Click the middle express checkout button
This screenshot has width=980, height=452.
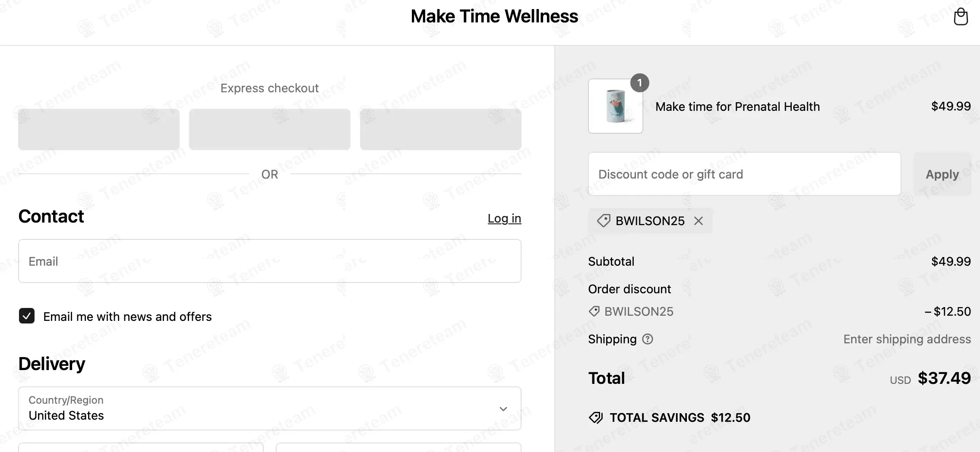pos(269,129)
